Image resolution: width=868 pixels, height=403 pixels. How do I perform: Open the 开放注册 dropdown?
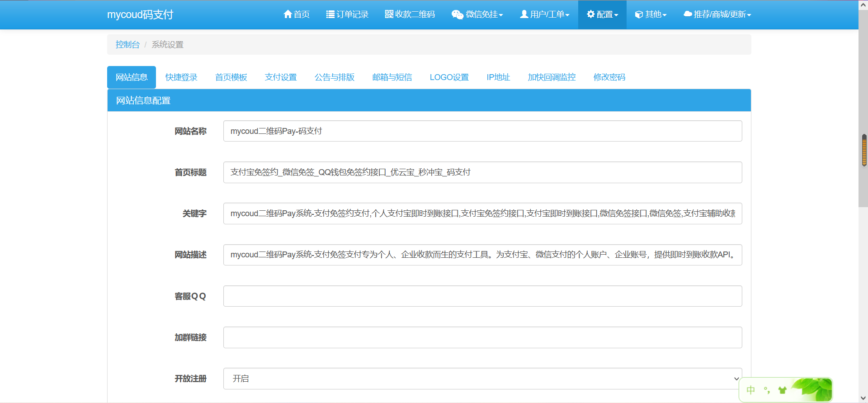tap(482, 379)
